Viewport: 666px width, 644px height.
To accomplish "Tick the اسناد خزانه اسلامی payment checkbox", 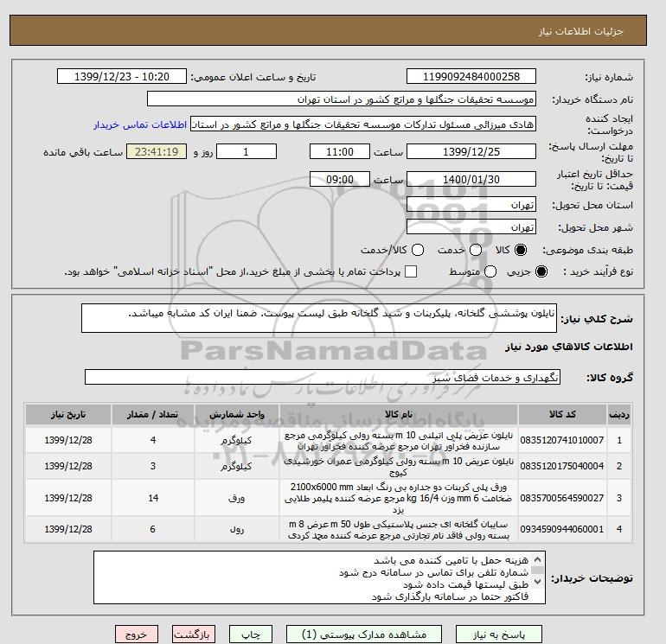I will [x=411, y=271].
